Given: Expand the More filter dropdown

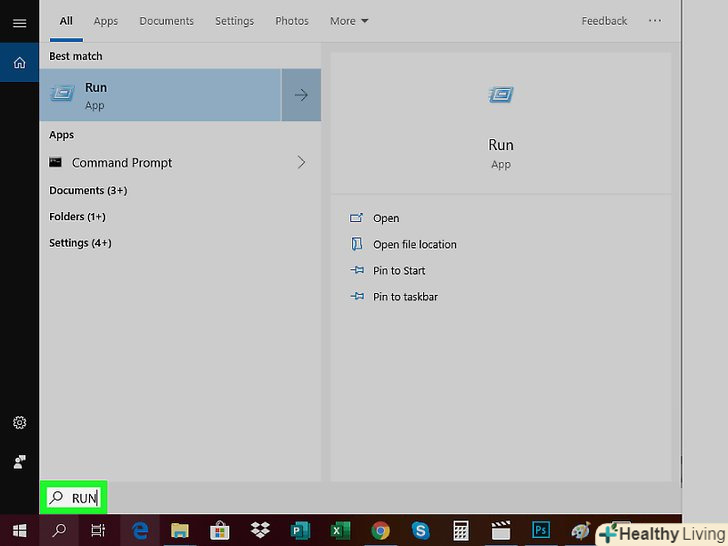Looking at the screenshot, I should (x=349, y=21).
